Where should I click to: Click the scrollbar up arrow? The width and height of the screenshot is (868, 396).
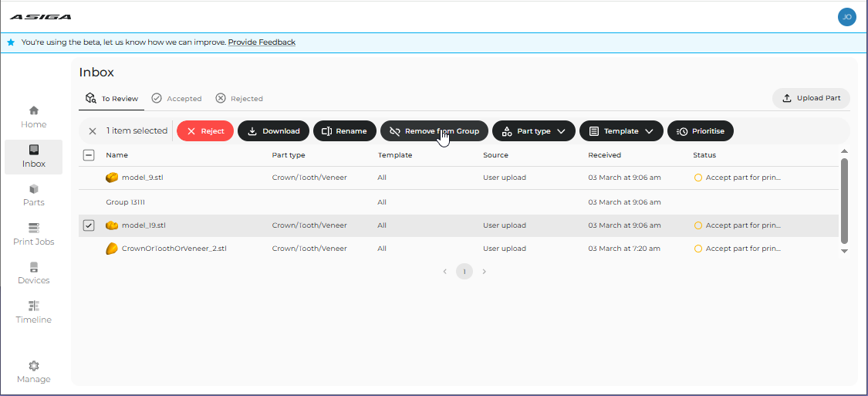pyautogui.click(x=844, y=151)
